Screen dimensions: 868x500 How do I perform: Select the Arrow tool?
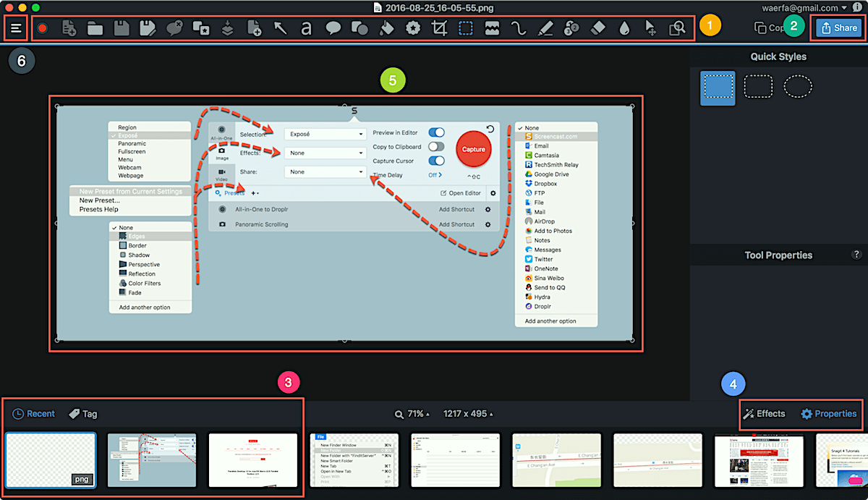tap(280, 29)
